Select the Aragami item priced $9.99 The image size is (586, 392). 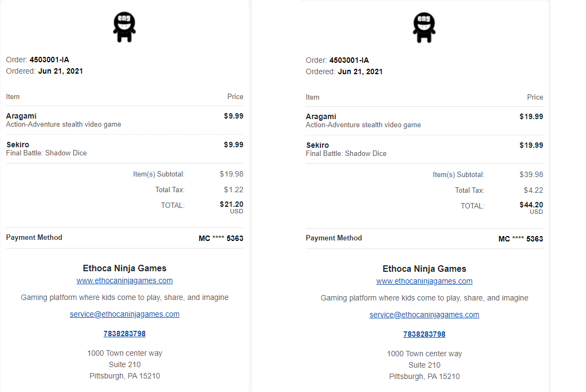(21, 116)
